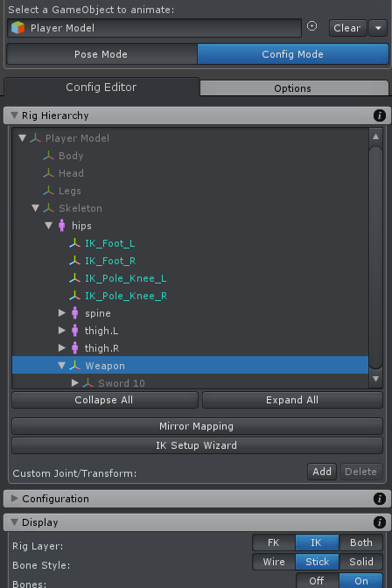This screenshot has width=392, height=588.
Task: Click the Configuration section info icon
Action: click(380, 499)
